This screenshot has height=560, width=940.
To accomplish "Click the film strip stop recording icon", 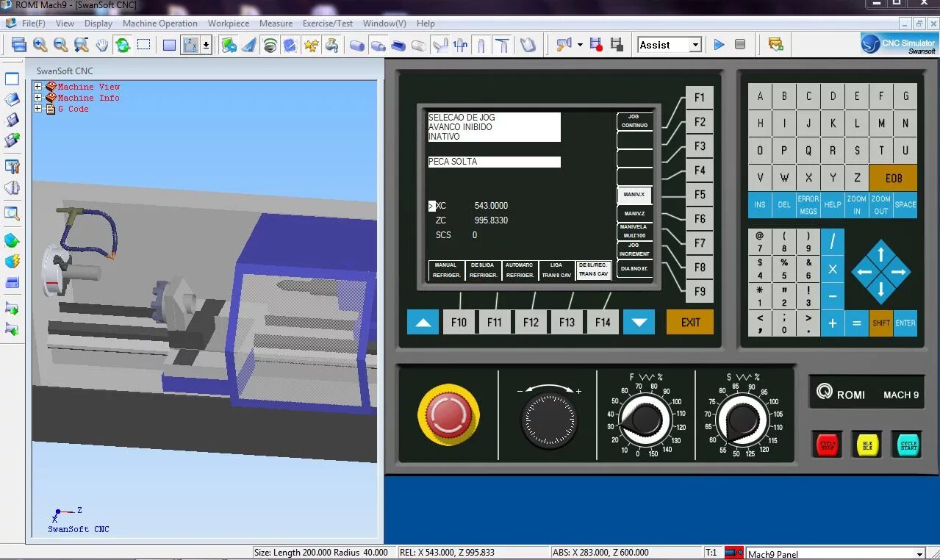I will click(616, 45).
